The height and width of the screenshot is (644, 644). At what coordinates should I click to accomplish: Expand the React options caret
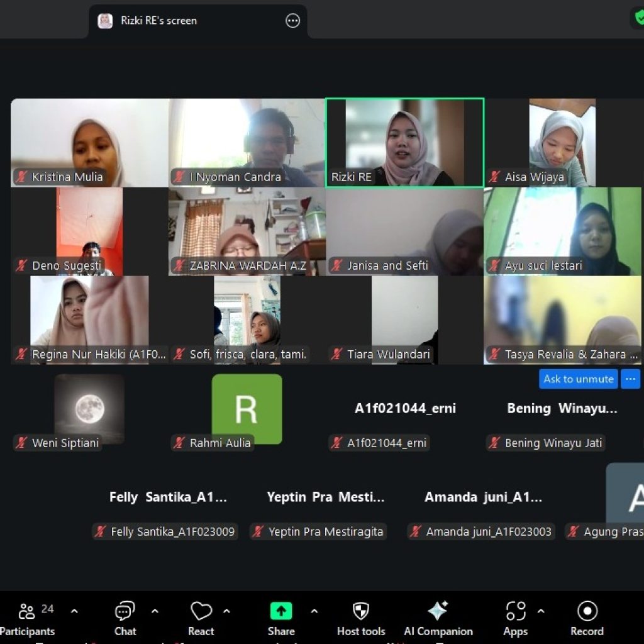click(x=226, y=611)
